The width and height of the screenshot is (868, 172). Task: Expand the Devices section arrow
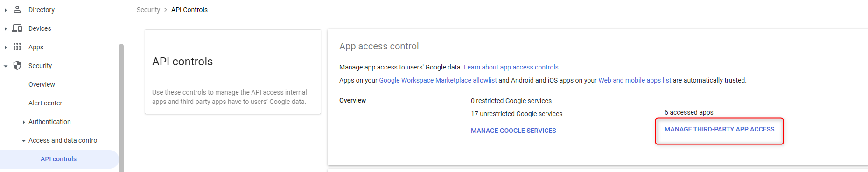[5, 28]
